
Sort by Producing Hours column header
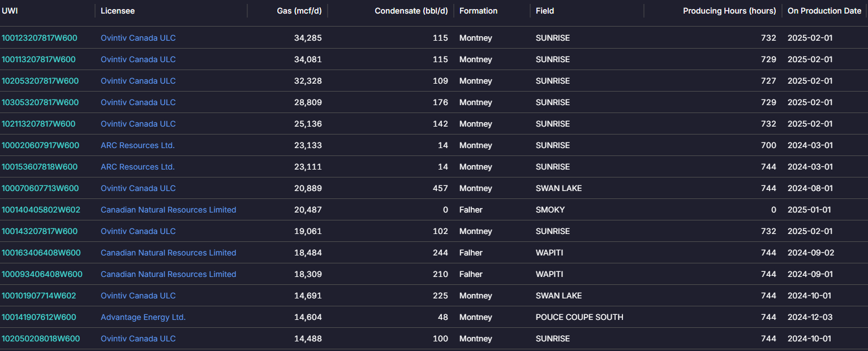coord(729,11)
